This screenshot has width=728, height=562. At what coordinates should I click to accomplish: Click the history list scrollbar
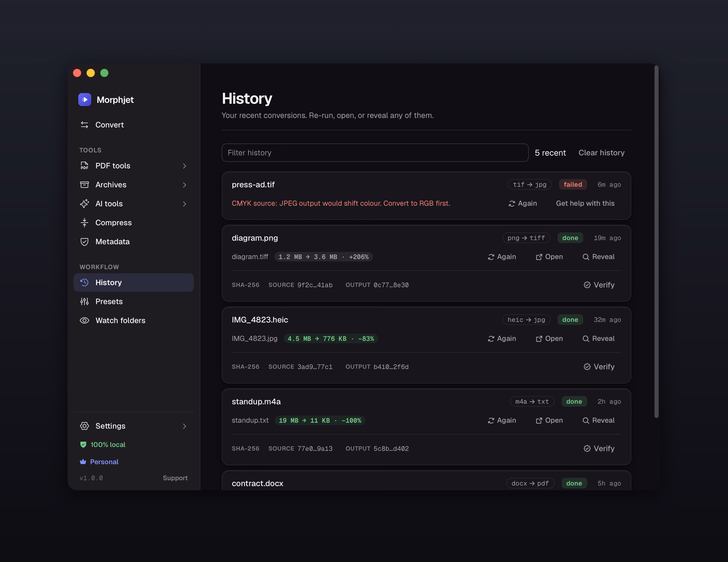(x=656, y=242)
